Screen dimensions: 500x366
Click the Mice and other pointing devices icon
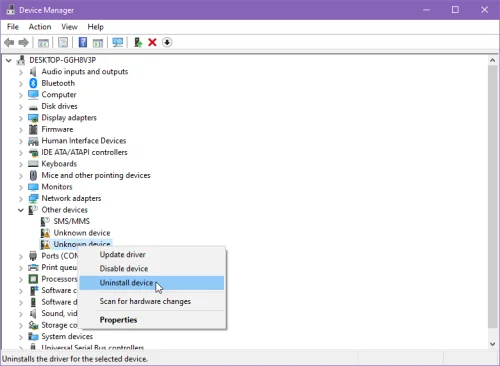(33, 175)
